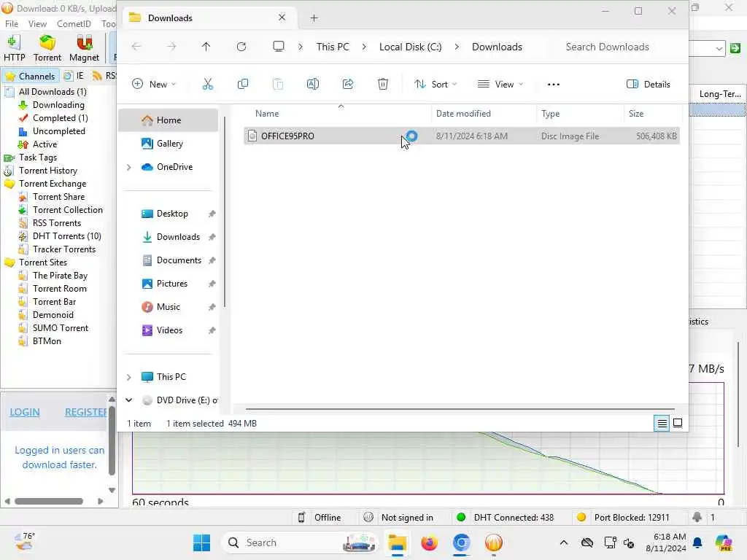
Task: Open BitComet View menu
Action: click(37, 24)
